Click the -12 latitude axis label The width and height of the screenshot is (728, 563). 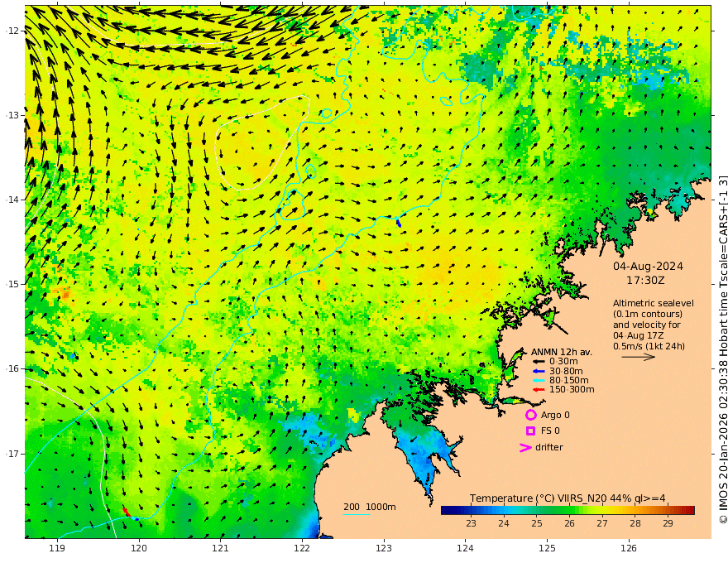point(12,31)
